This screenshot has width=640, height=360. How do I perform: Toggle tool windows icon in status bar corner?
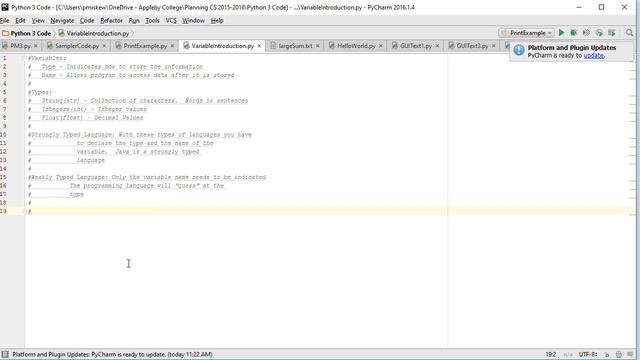coord(4,354)
